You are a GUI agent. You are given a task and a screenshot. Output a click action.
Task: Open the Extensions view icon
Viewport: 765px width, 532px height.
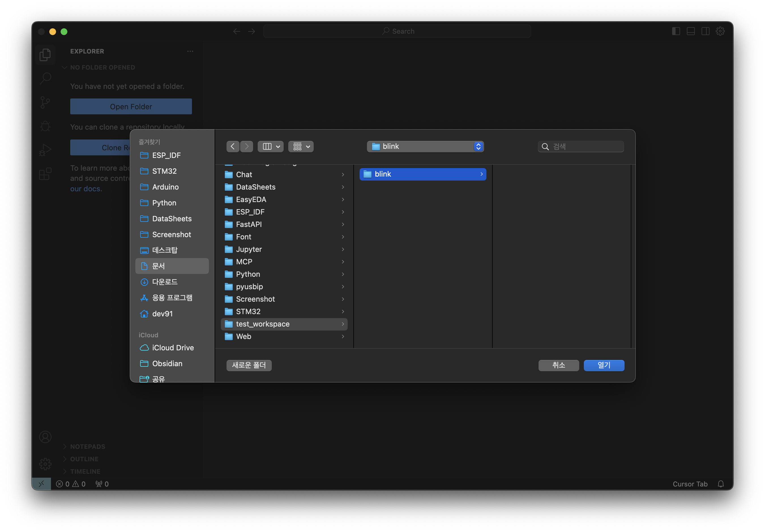click(45, 174)
